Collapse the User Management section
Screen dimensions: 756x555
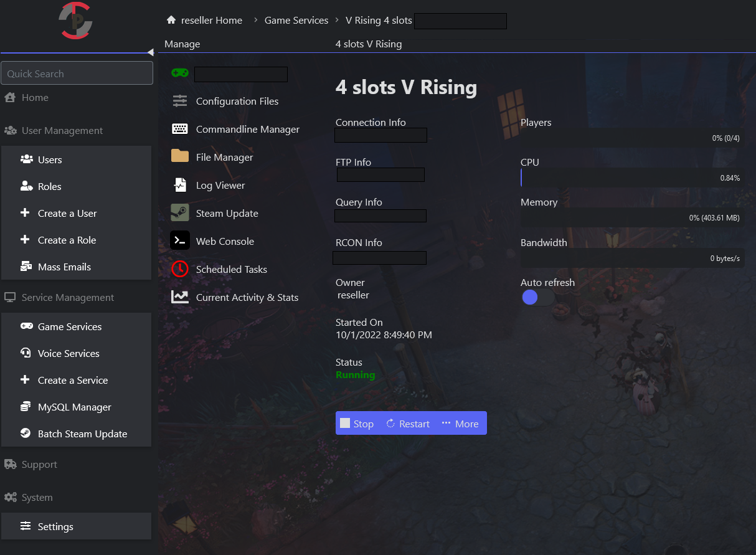[62, 131]
